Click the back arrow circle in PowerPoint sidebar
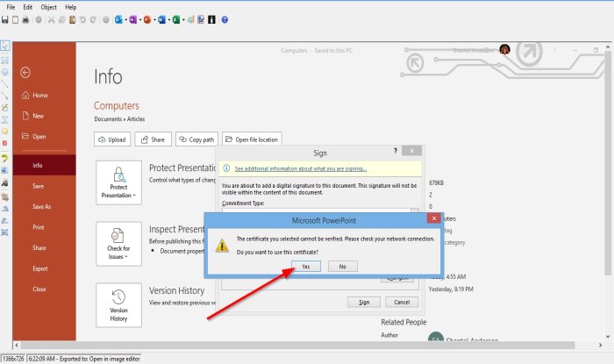The width and height of the screenshot is (614, 364). 25,73
